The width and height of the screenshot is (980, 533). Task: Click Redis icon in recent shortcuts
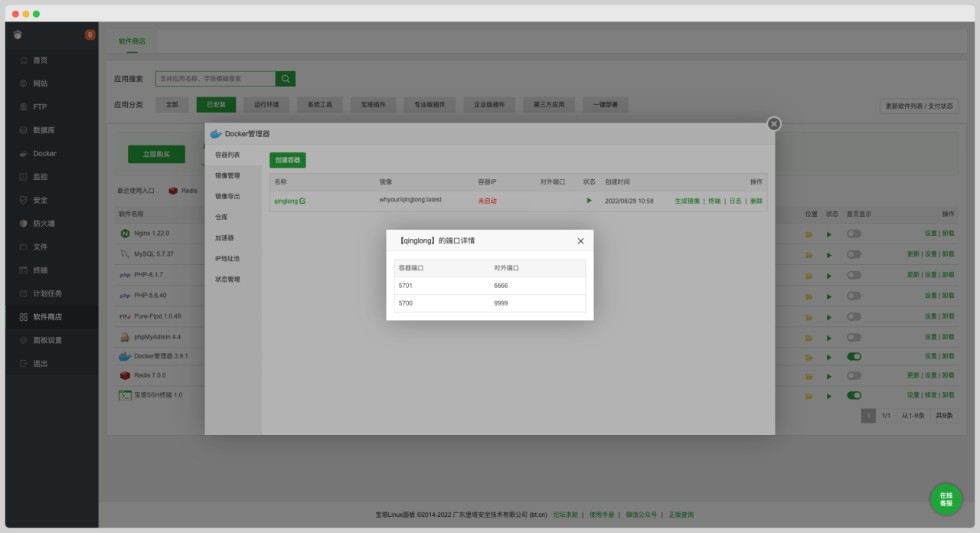click(x=174, y=191)
